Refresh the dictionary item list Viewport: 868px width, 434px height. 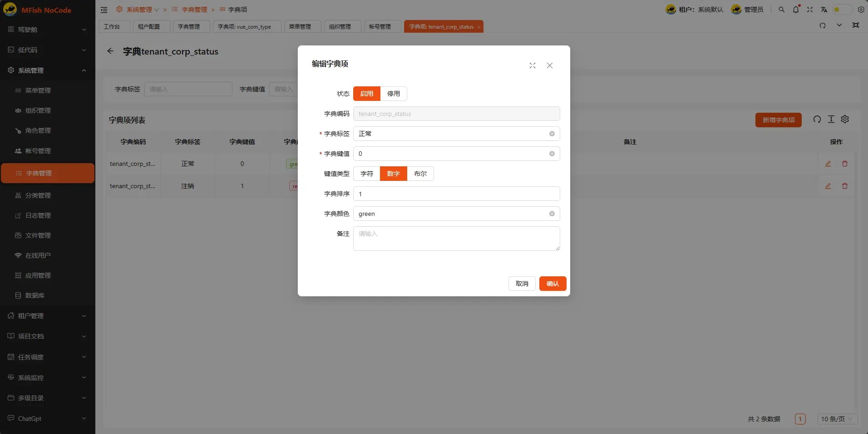[x=816, y=120]
